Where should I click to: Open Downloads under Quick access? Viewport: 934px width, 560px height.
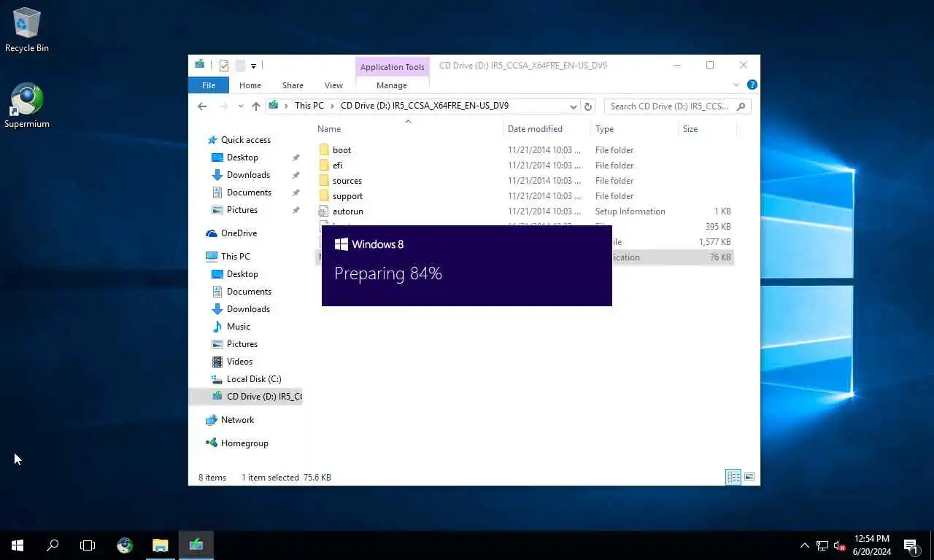pos(248,175)
